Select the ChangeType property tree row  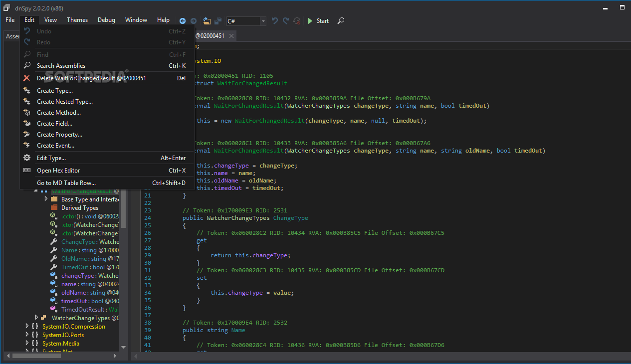click(x=85, y=242)
